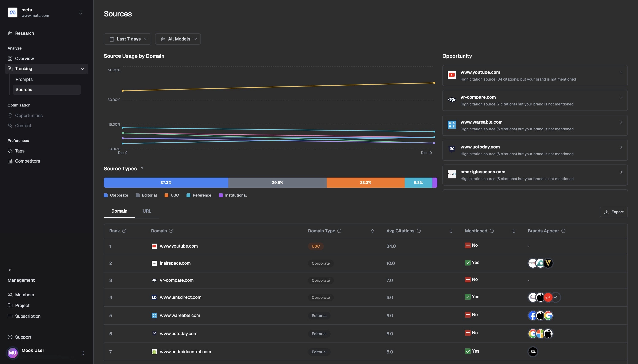The height and width of the screenshot is (364, 638).
Task: Click the Export button
Action: [614, 212]
